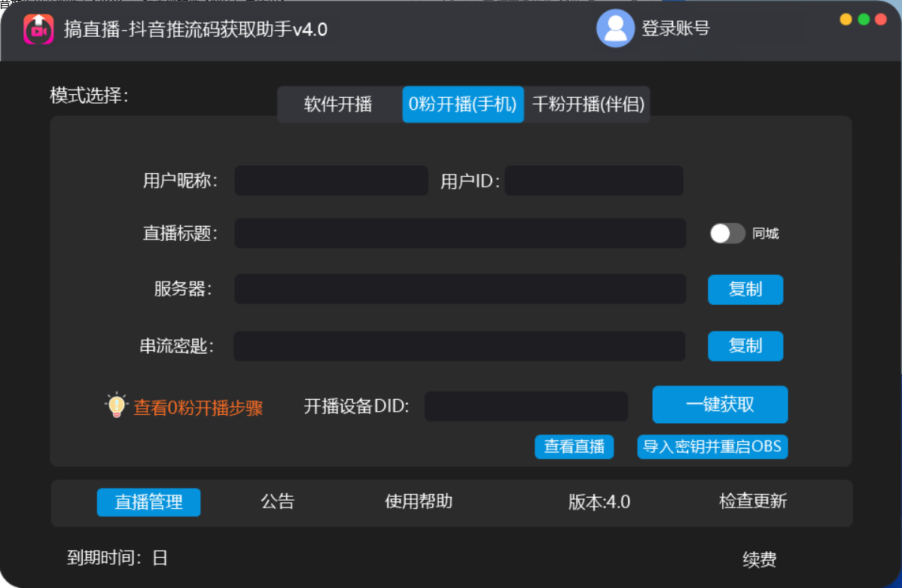Click 导入密钥并重启OBS
The height and width of the screenshot is (588, 902).
(712, 447)
